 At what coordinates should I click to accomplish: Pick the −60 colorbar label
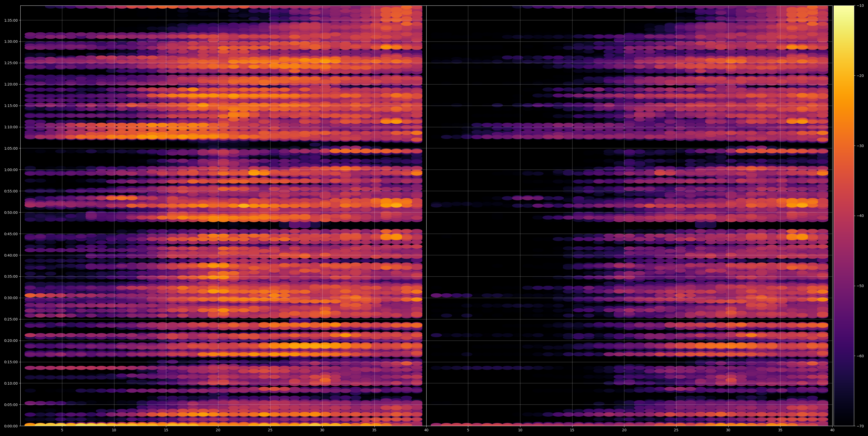click(861, 356)
